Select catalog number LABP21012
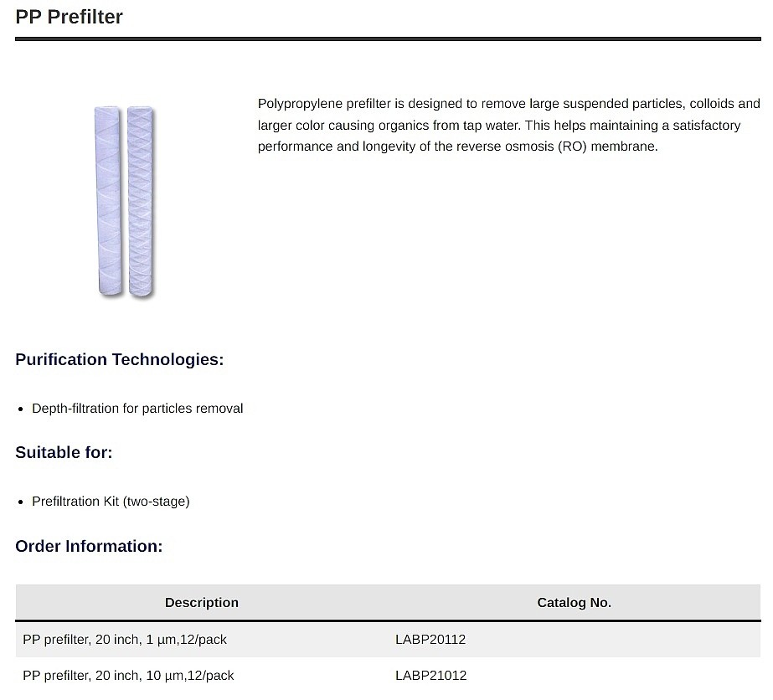 [x=430, y=676]
